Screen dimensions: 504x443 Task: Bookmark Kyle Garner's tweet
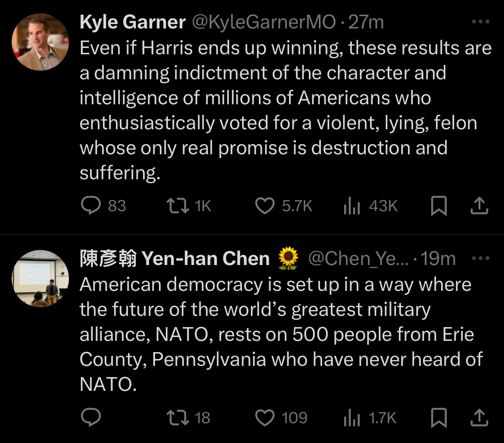point(439,206)
